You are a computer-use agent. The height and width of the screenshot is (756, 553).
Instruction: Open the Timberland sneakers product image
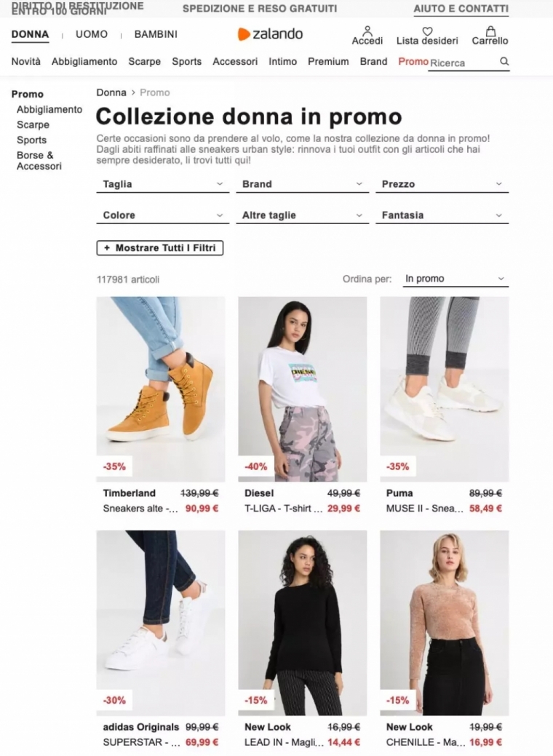click(x=161, y=389)
